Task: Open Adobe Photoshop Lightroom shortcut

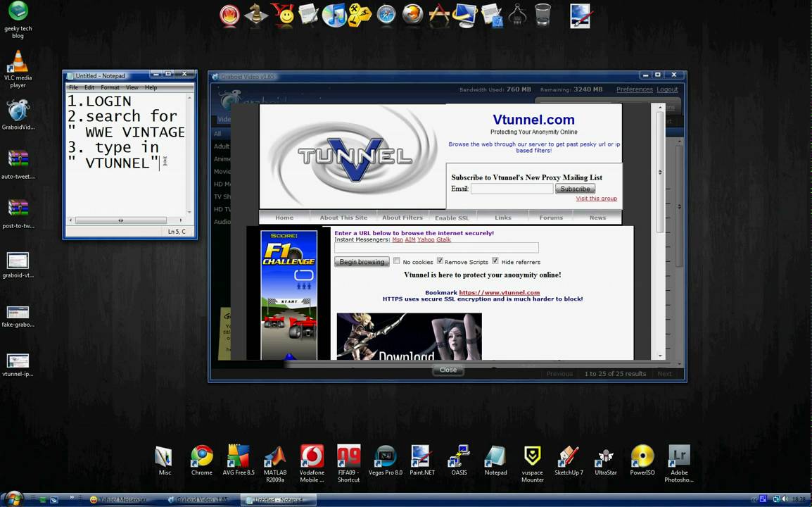Action: 679,463
